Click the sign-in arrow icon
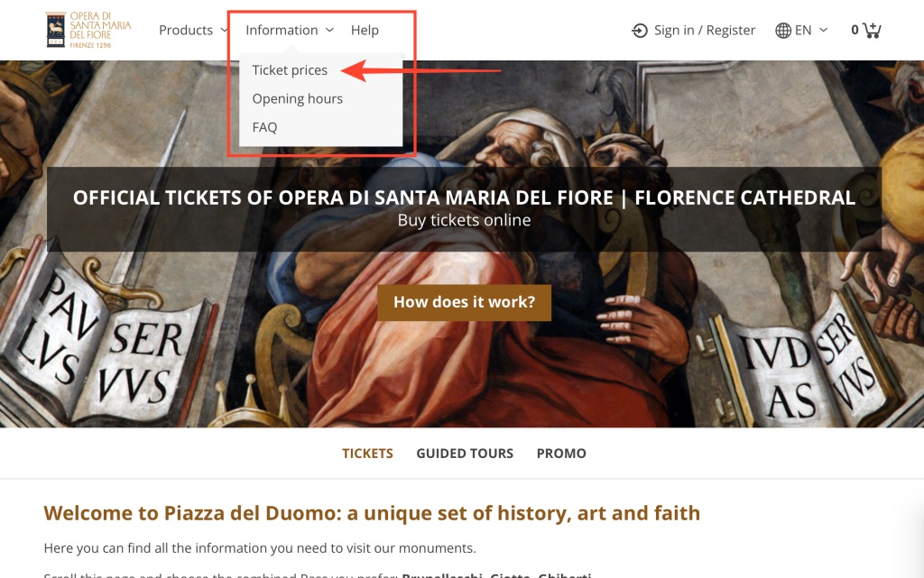 [x=640, y=30]
